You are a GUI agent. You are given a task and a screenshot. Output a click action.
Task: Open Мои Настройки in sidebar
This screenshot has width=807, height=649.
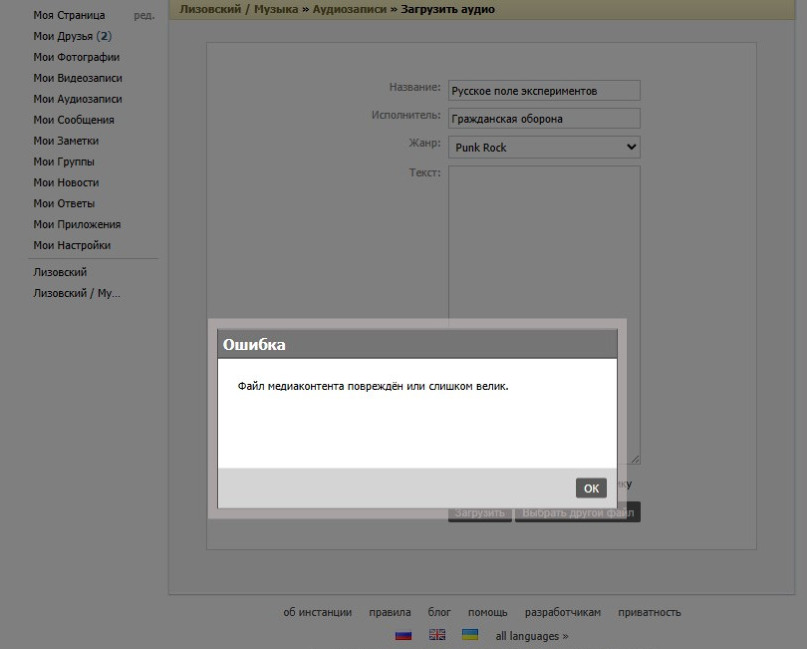click(72, 245)
